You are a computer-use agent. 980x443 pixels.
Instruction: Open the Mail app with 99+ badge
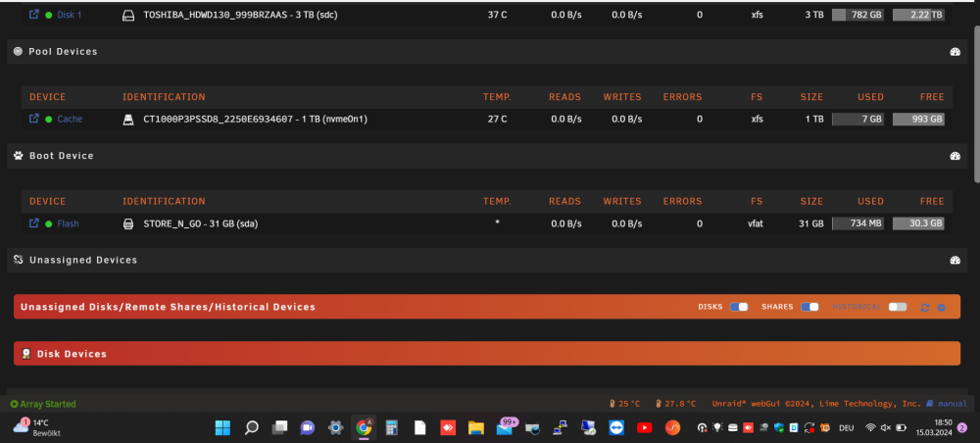(x=505, y=427)
